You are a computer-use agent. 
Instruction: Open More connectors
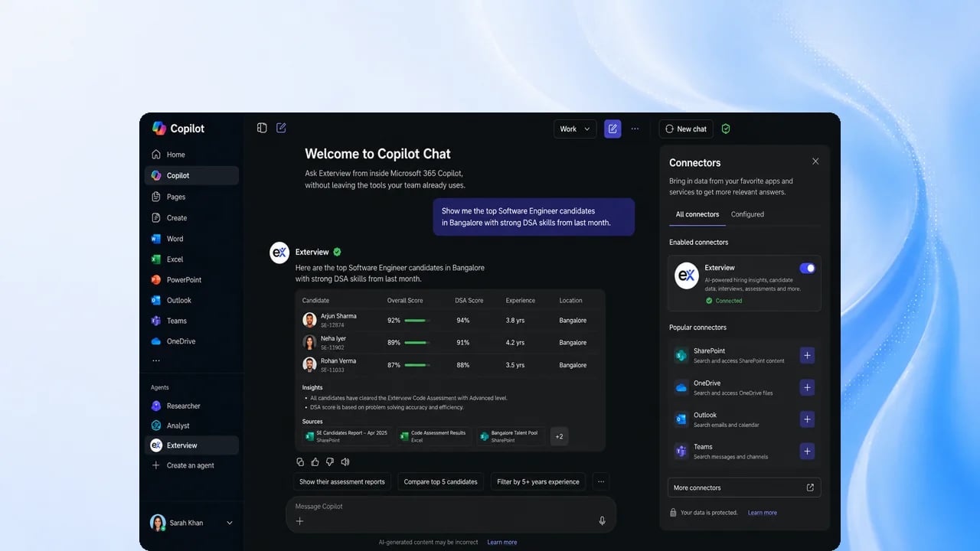point(744,487)
